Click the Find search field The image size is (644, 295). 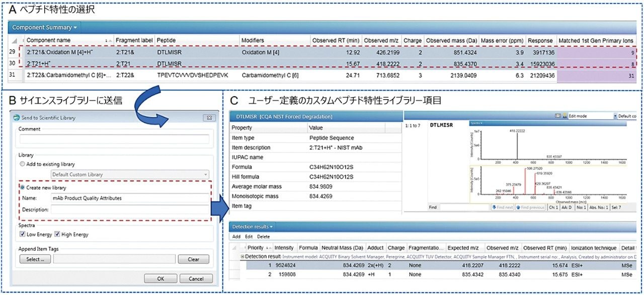pos(463,207)
